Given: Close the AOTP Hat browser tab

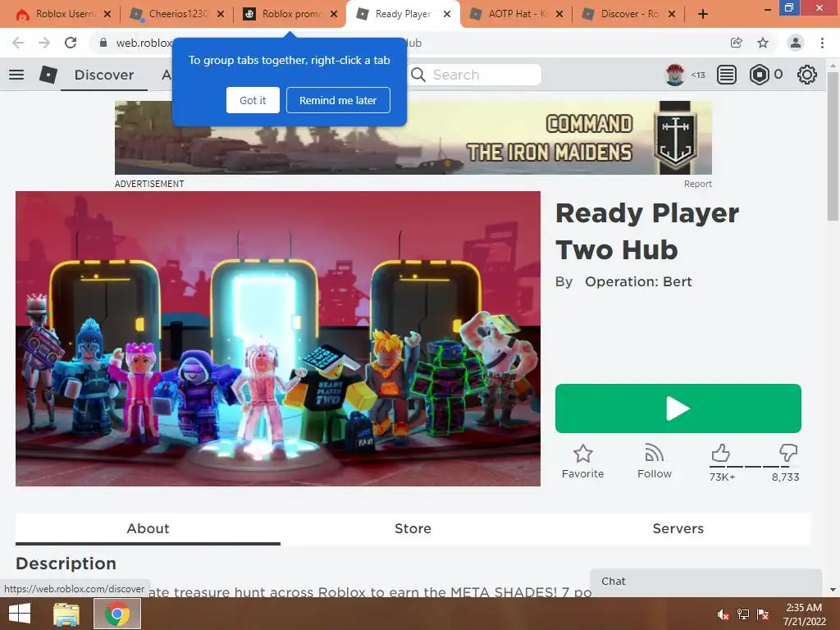Looking at the screenshot, I should [559, 14].
